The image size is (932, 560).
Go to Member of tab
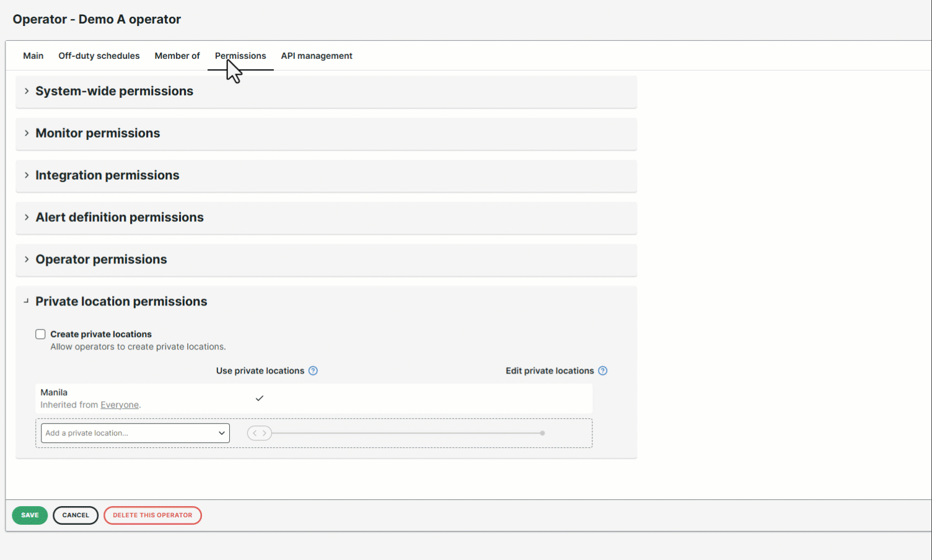[x=177, y=56]
